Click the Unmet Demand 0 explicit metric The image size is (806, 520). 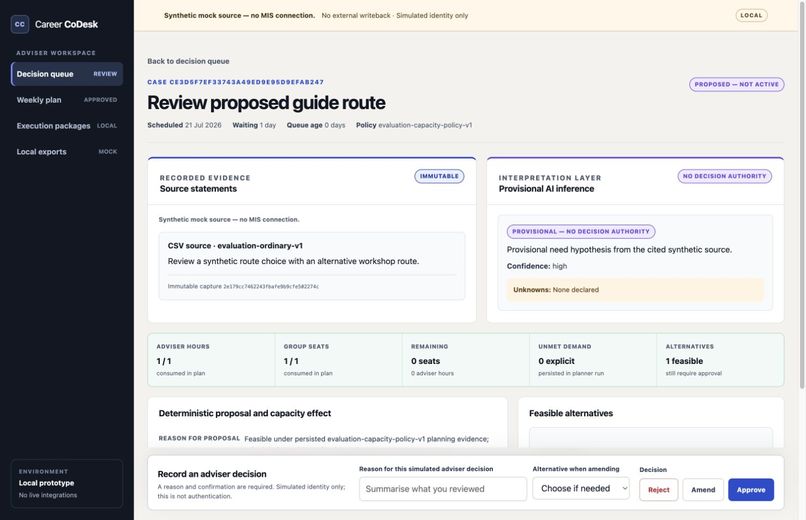[x=593, y=360]
